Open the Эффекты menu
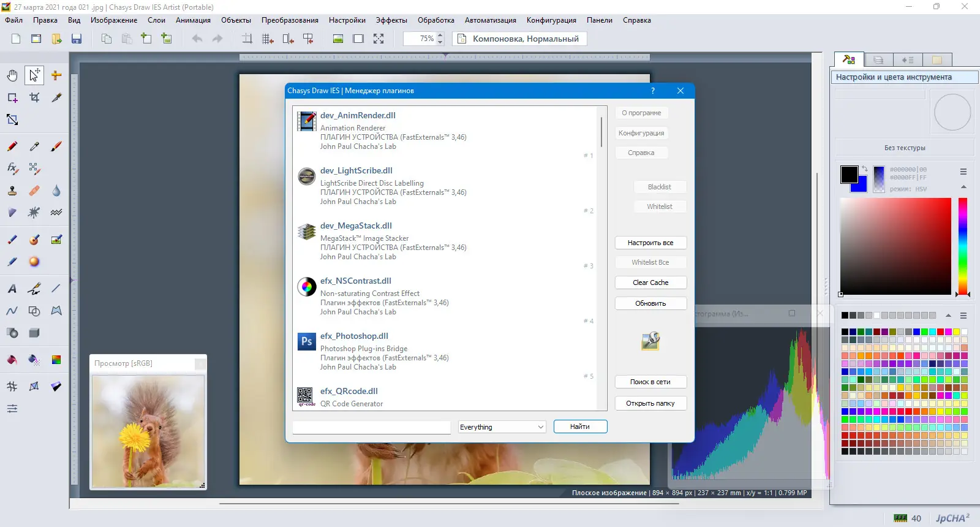This screenshot has width=980, height=527. pos(391,20)
